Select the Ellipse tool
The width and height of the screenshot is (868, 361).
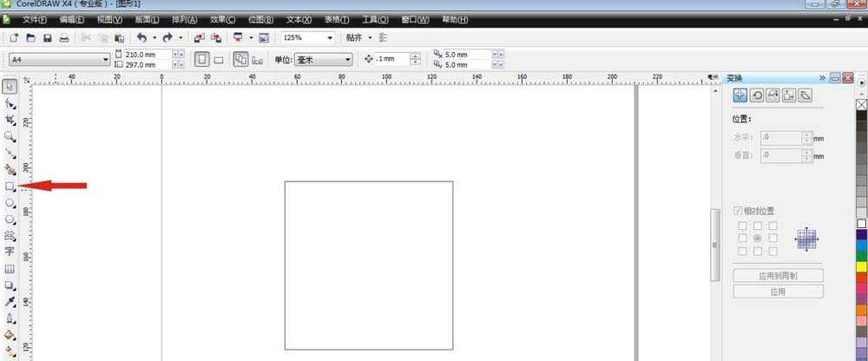point(10,203)
